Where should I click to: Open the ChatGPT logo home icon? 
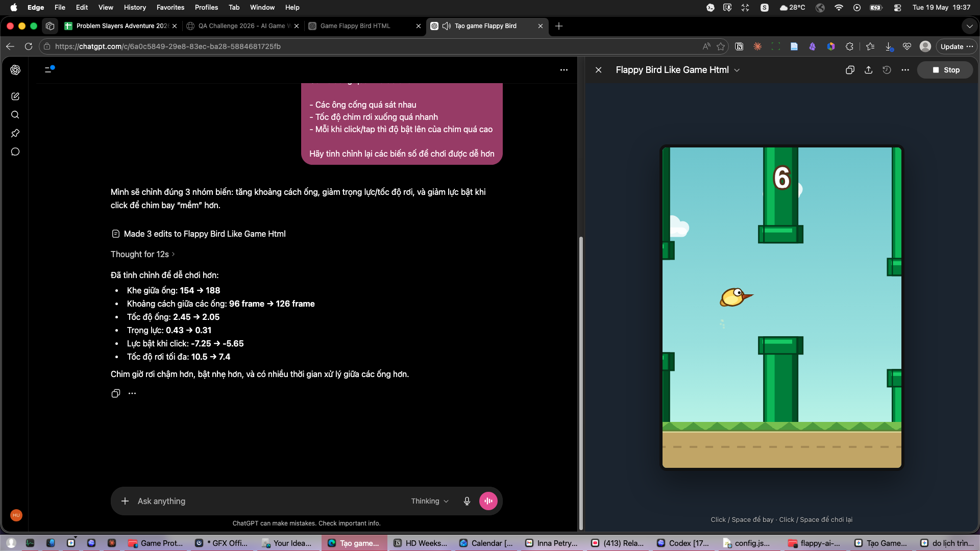[x=15, y=70]
